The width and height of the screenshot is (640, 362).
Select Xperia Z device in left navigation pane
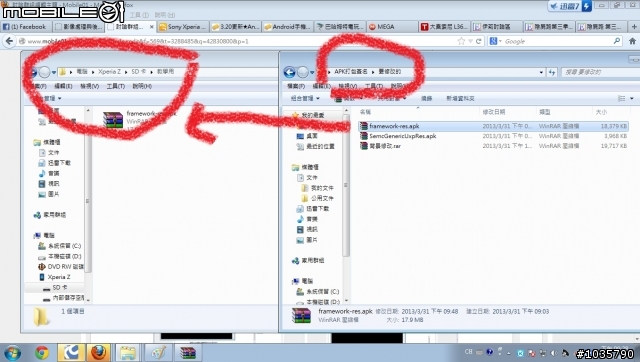point(59,277)
